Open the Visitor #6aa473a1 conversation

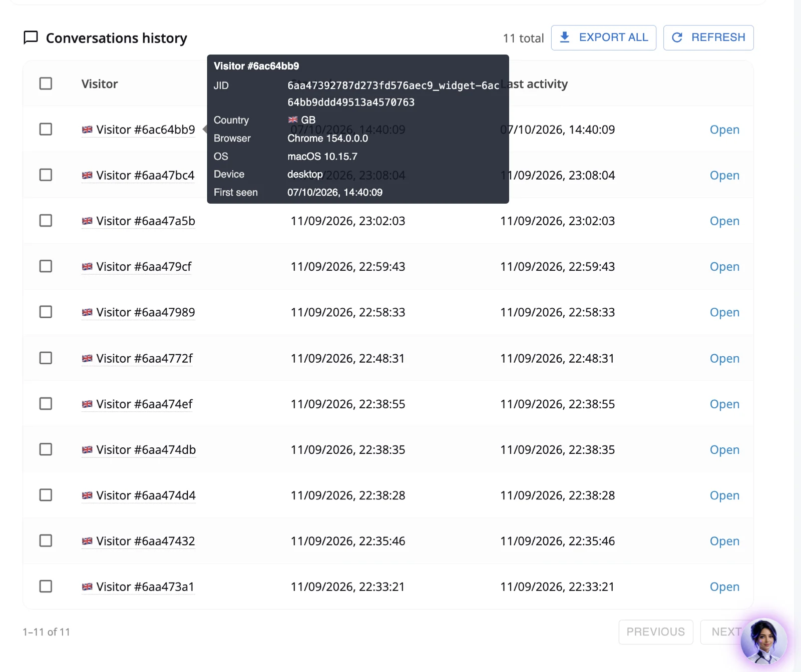724,587
